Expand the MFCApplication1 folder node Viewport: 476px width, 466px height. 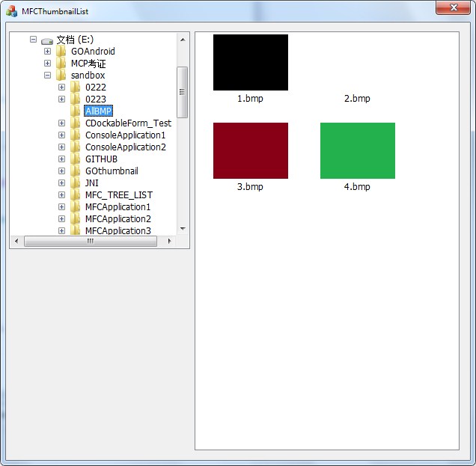click(61, 206)
